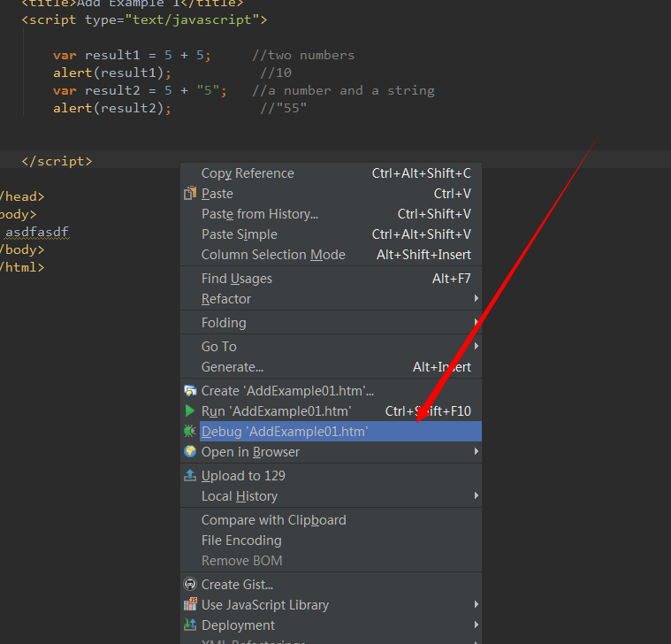This screenshot has height=644, width=671.
Task: Expand the Go To submenu
Action: (332, 347)
